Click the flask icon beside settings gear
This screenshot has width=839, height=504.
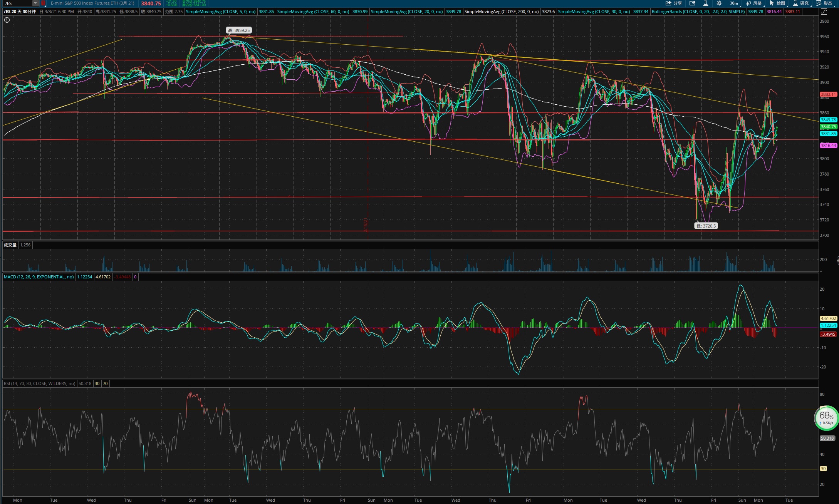(x=706, y=3)
